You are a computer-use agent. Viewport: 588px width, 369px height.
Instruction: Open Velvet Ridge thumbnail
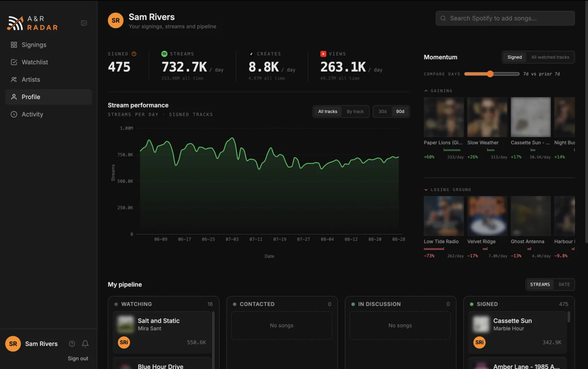tap(487, 216)
